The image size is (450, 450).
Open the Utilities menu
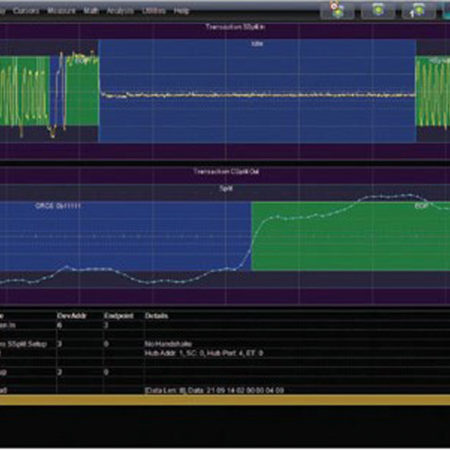click(154, 11)
